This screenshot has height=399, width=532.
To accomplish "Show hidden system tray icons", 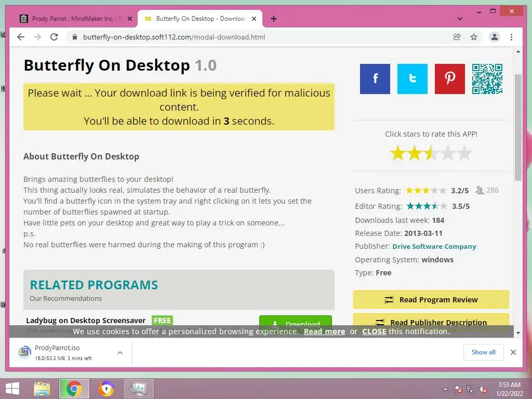I will pos(445,389).
